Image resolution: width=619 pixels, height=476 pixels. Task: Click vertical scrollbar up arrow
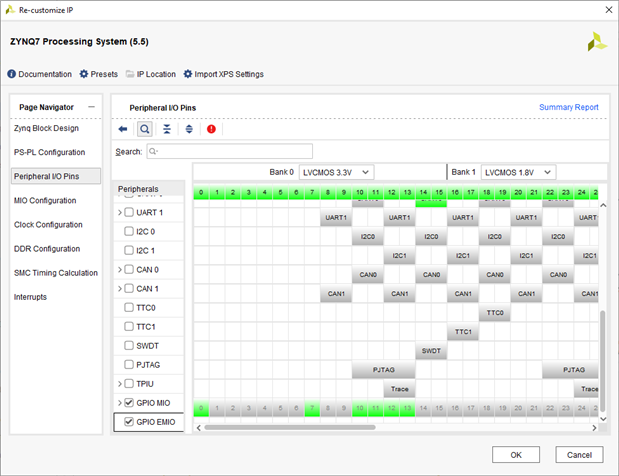pyautogui.click(x=603, y=205)
